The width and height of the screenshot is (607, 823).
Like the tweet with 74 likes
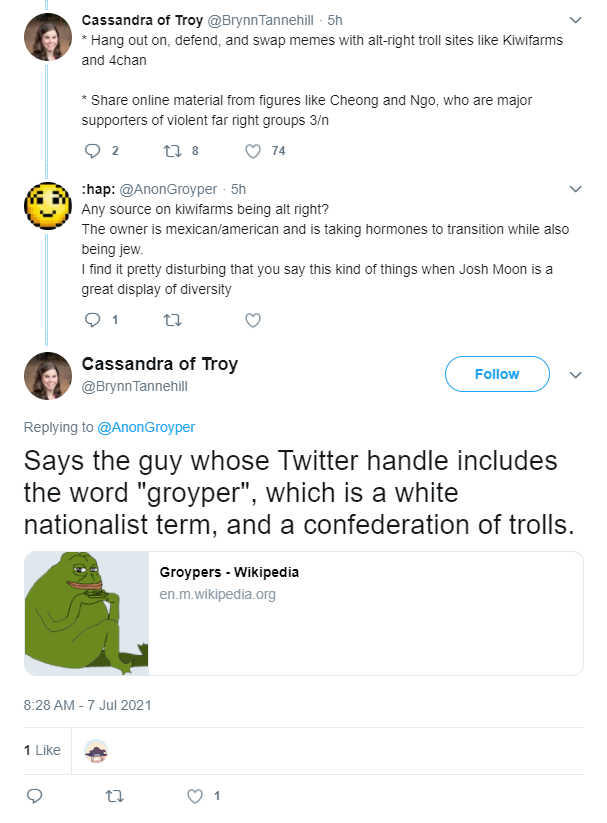click(253, 151)
